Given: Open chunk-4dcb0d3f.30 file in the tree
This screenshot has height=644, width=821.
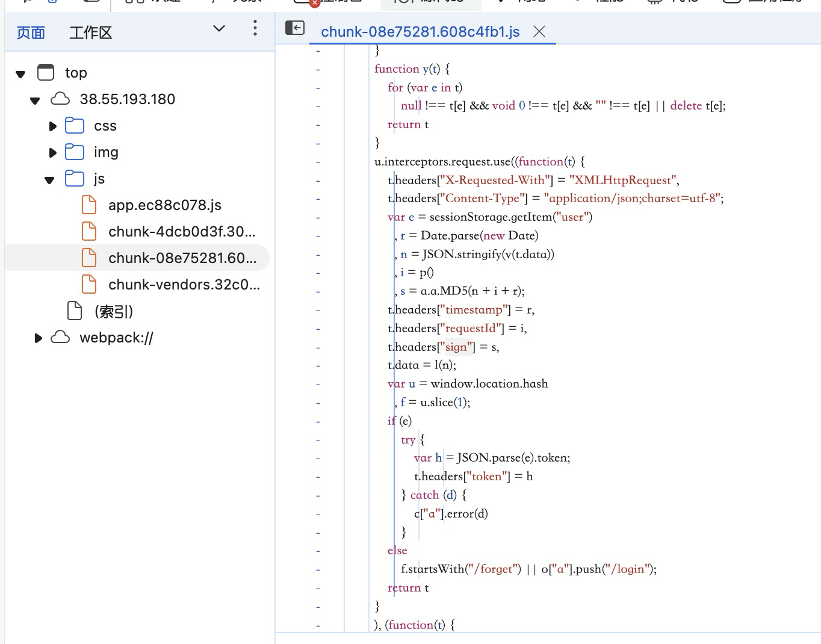Looking at the screenshot, I should coord(181,232).
